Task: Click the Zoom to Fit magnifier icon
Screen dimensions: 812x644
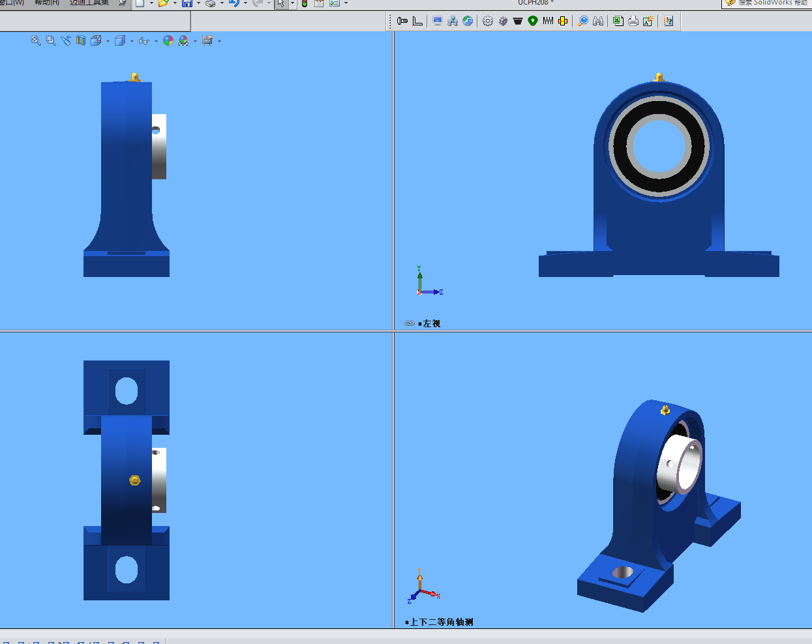Action: point(36,40)
